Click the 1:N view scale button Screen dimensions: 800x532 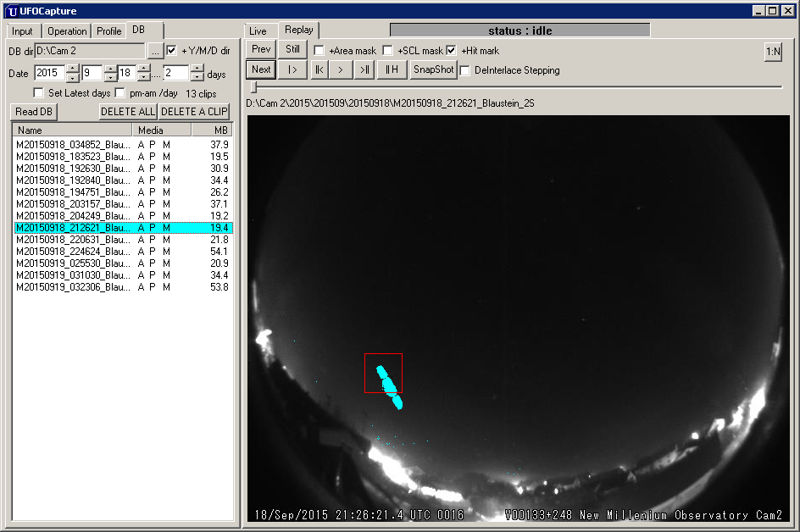773,52
